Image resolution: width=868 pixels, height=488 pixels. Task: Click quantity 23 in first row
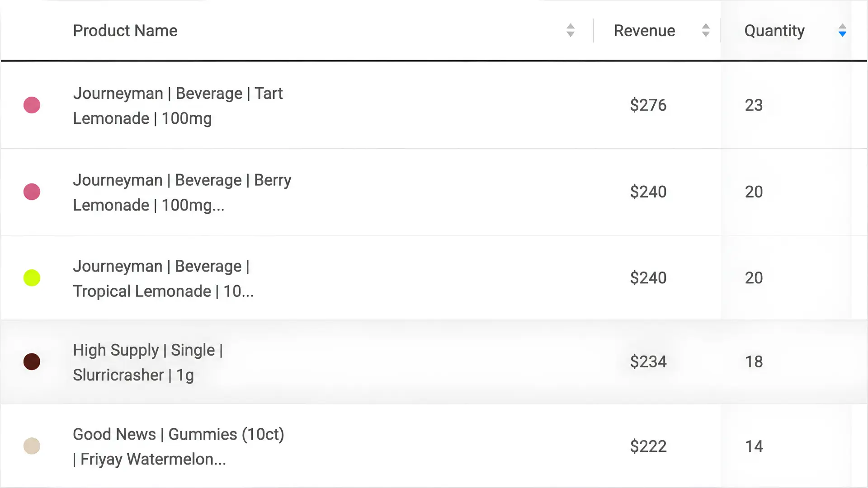[x=754, y=105]
